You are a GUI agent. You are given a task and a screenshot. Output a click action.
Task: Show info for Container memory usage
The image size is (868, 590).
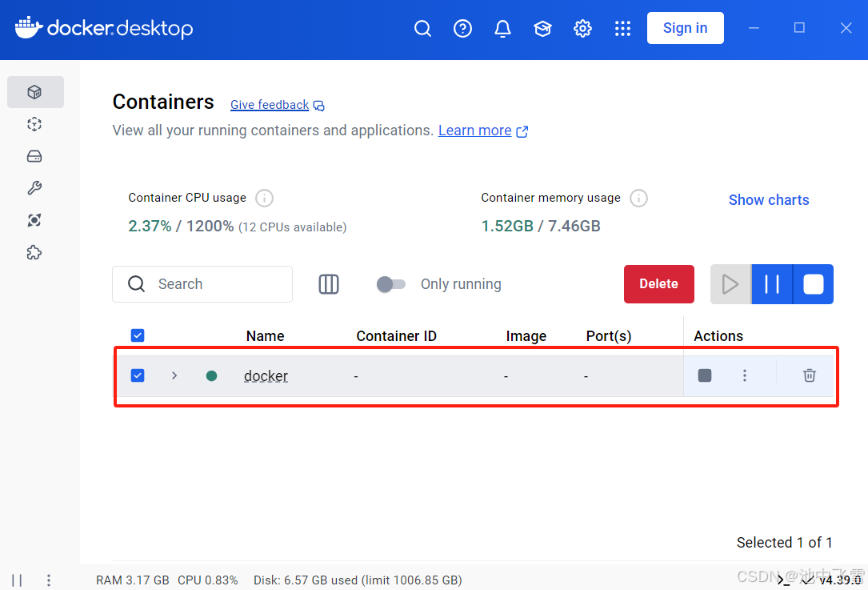[x=639, y=198]
